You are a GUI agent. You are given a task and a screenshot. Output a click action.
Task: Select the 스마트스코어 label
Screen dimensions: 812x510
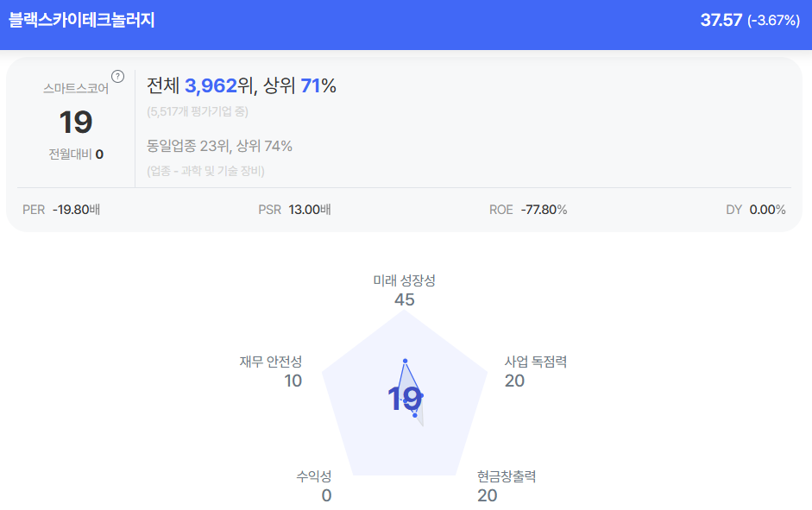coord(76,88)
